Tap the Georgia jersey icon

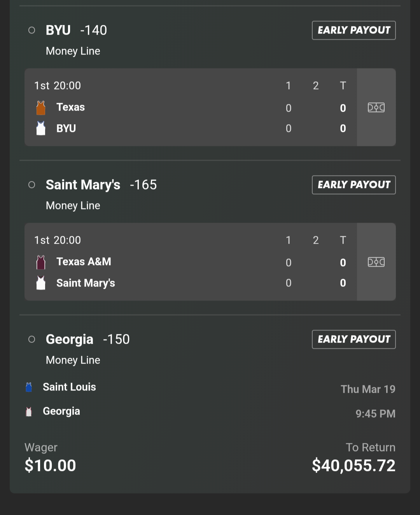click(29, 411)
